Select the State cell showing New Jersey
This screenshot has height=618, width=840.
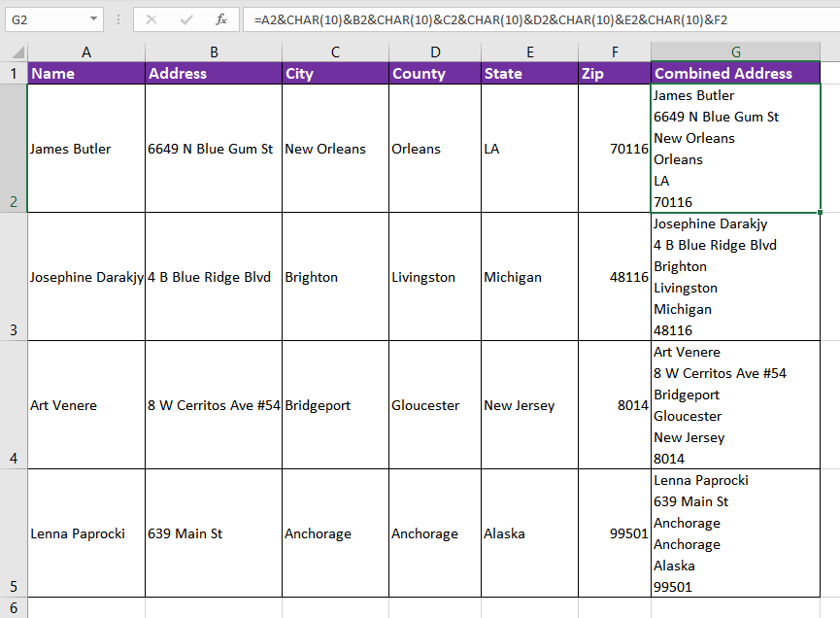[529, 405]
